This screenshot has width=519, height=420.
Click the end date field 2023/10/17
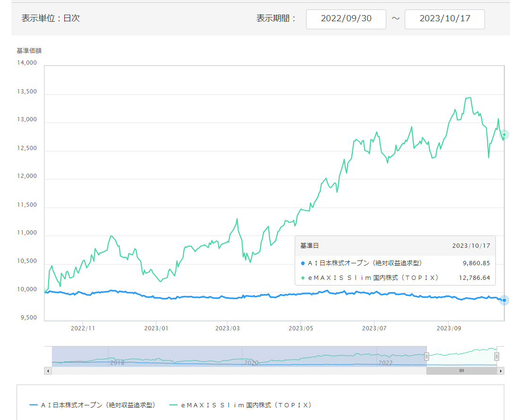point(444,19)
